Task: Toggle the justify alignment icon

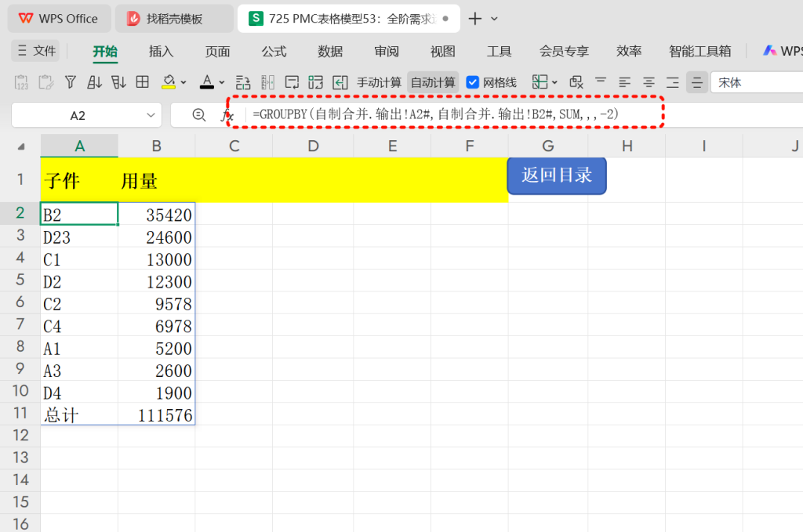Action: click(x=697, y=82)
